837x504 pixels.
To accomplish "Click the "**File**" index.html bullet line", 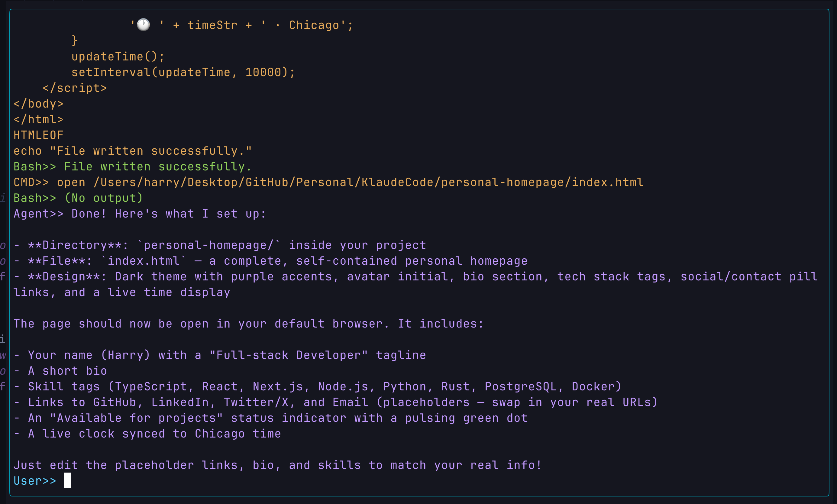I will pyautogui.click(x=271, y=261).
